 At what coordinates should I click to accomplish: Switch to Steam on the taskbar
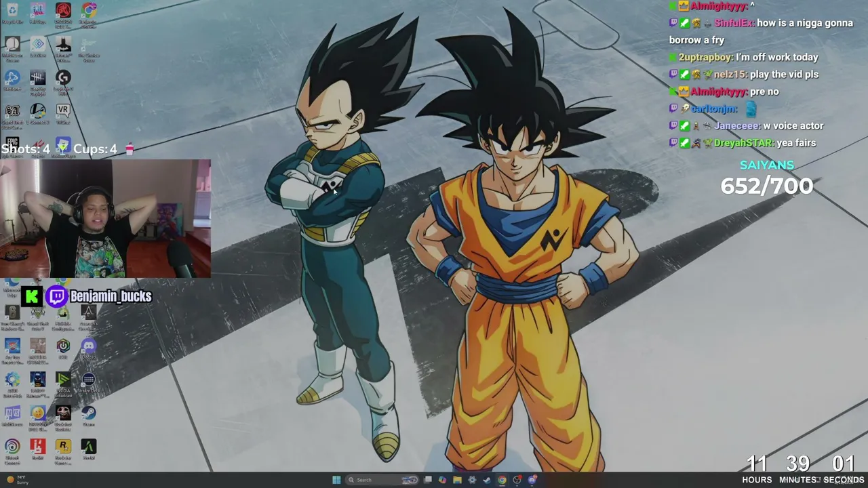pyautogui.click(x=487, y=480)
